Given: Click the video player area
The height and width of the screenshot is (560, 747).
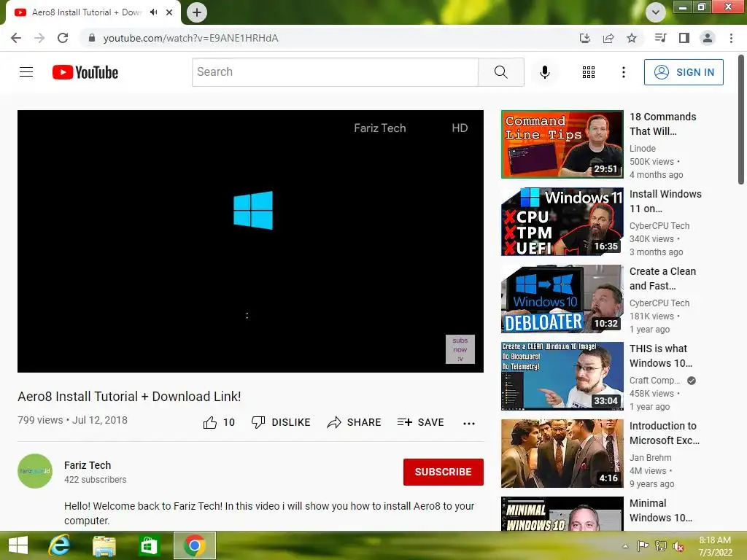Looking at the screenshot, I should pyautogui.click(x=251, y=241).
